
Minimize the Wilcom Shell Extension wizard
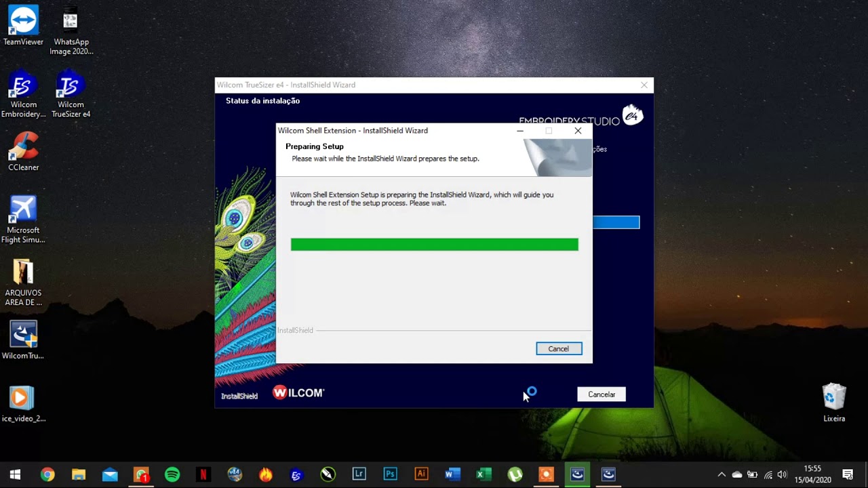coord(520,131)
